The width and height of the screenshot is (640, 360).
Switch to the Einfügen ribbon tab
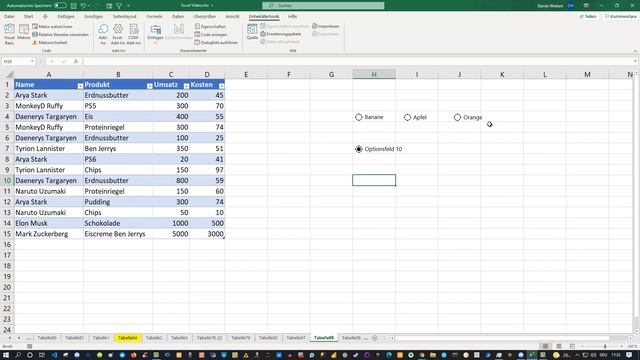point(66,16)
